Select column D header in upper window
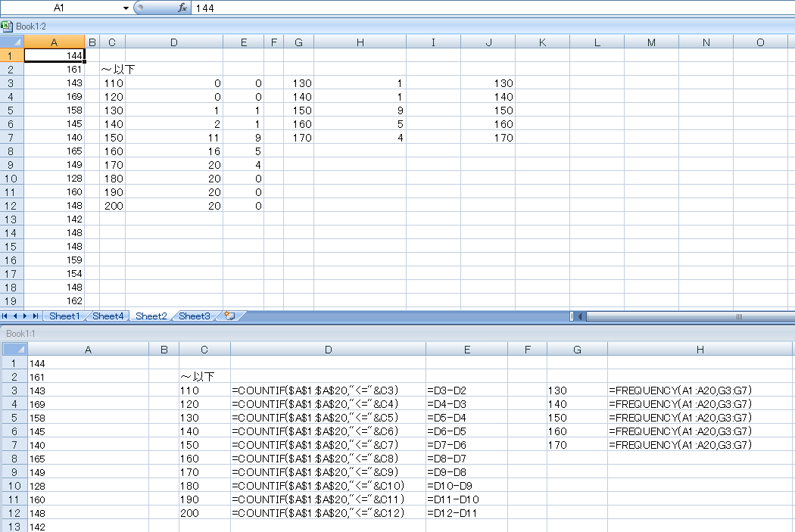The image size is (795, 532). pos(173,42)
